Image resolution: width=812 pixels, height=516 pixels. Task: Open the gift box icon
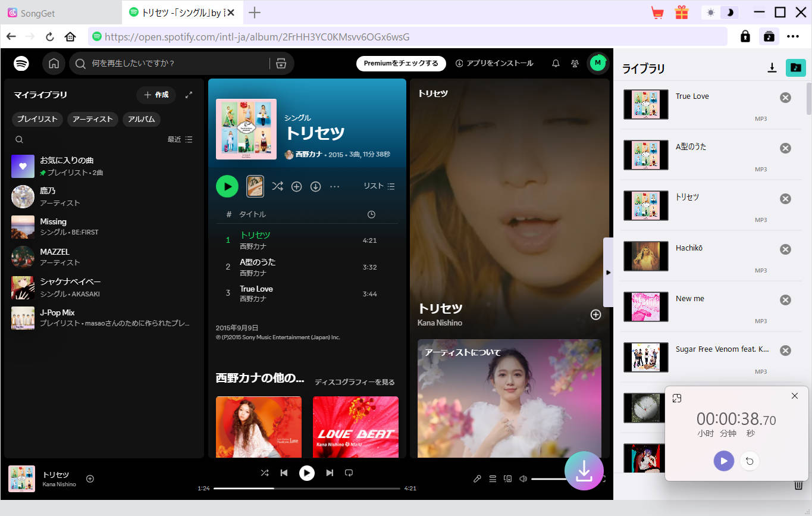681,12
